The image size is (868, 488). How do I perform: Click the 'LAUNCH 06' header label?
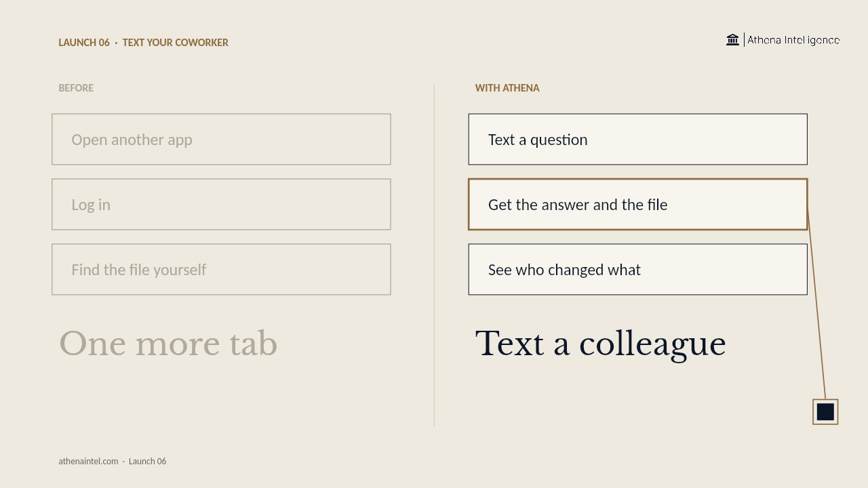84,42
